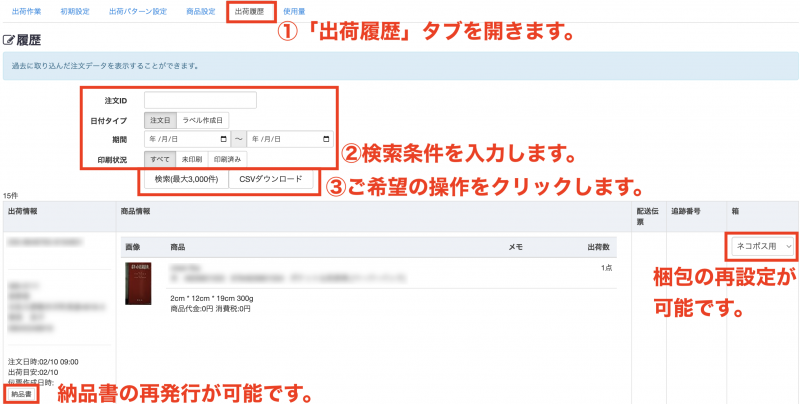Screen dimensions: 800x404
Task: Switch date type to ラベル作成日
Action: click(x=203, y=120)
